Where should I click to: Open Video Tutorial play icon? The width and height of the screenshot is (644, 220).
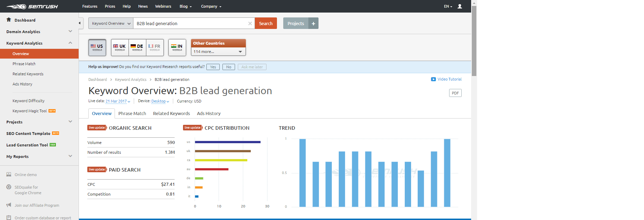(433, 79)
